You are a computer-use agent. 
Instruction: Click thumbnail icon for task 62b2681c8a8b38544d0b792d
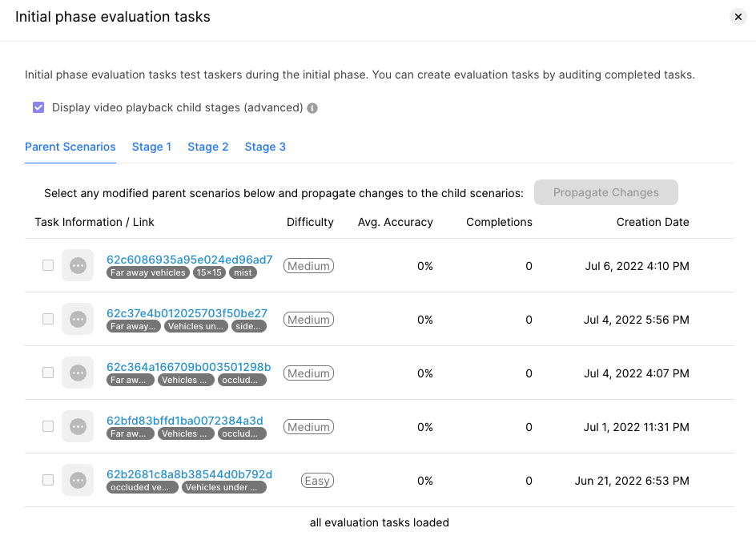[x=78, y=480]
